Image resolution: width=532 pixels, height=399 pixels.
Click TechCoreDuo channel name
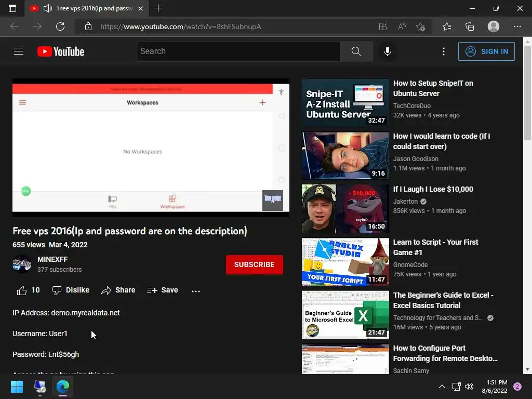point(411,106)
